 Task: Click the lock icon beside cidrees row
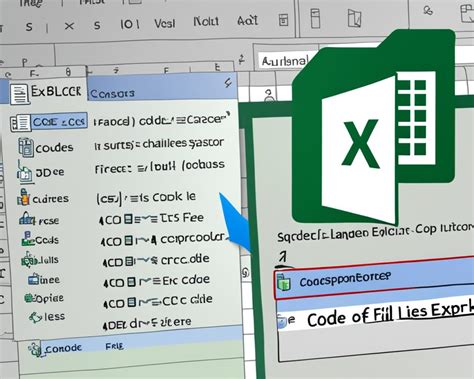[24, 197]
